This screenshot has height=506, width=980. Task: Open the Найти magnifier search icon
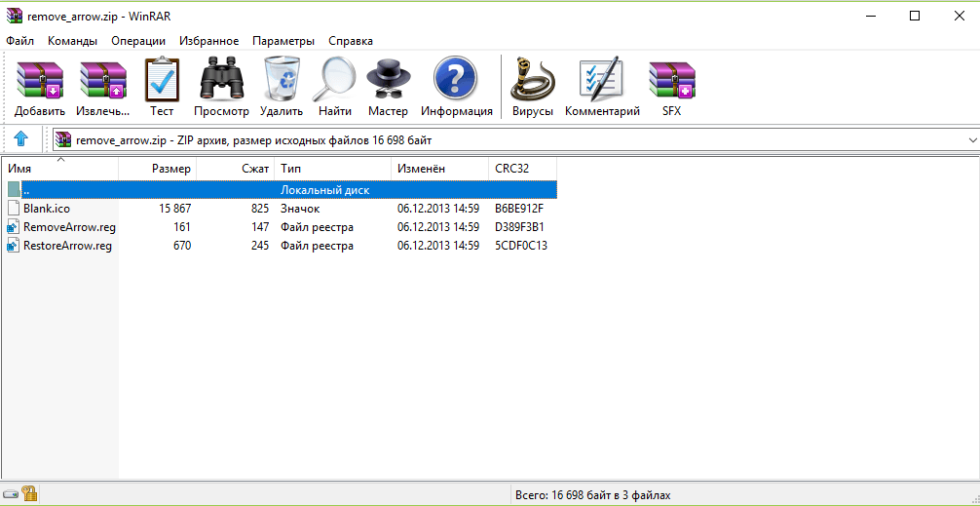(335, 80)
